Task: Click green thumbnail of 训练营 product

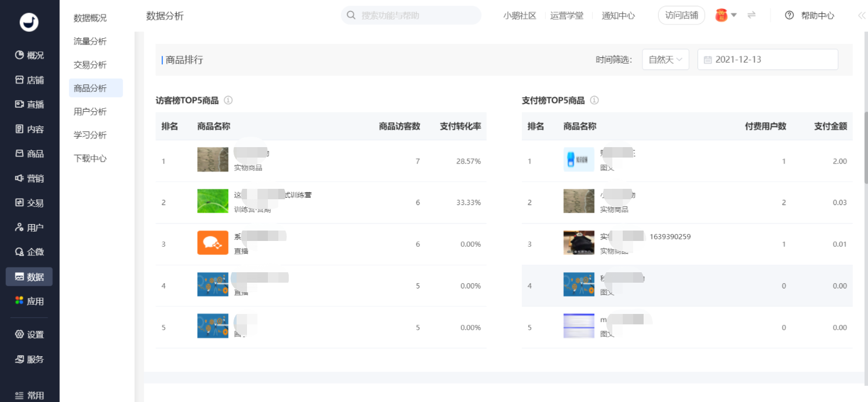Action: tap(213, 201)
